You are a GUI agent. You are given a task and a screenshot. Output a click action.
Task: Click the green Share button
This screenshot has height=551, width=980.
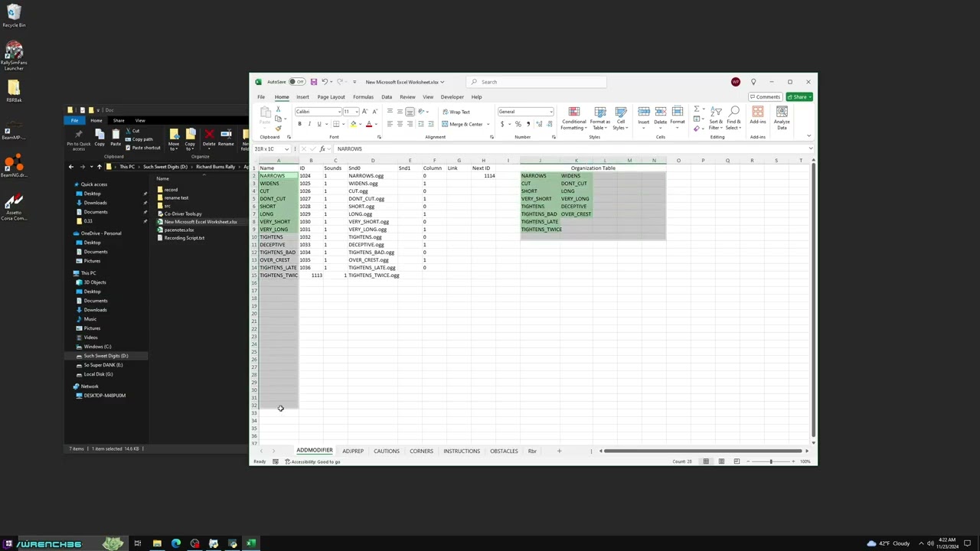[x=799, y=97]
